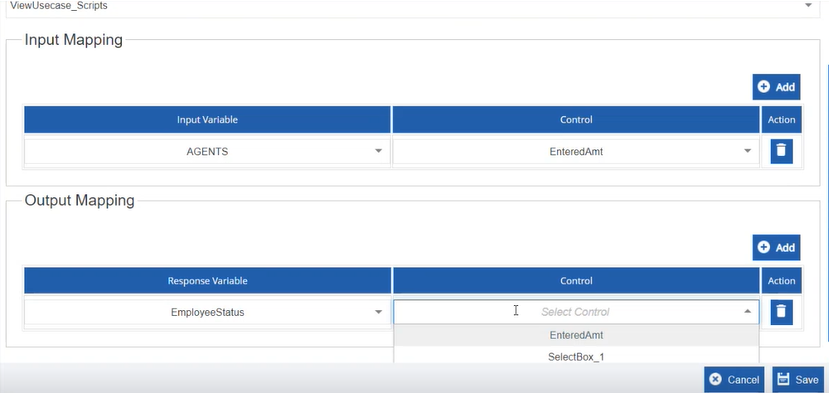Delete the EmployeeStatus output mapping row
829x393 pixels.
pyautogui.click(x=781, y=312)
